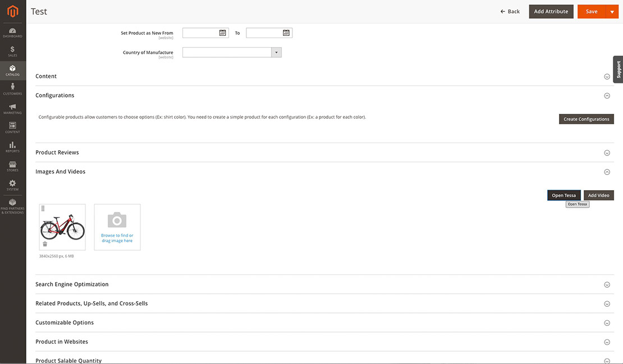Open the calendar picker next to the To field

pyautogui.click(x=286, y=32)
